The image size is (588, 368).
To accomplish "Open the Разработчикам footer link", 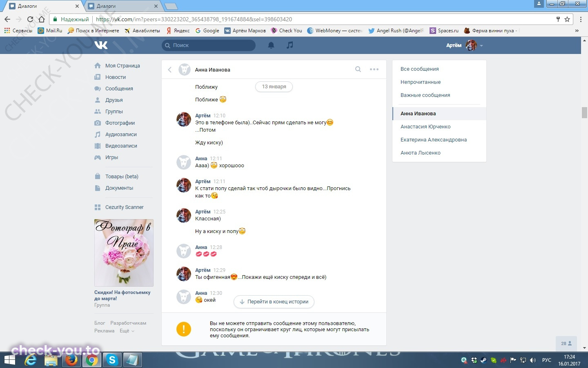I will click(x=128, y=323).
